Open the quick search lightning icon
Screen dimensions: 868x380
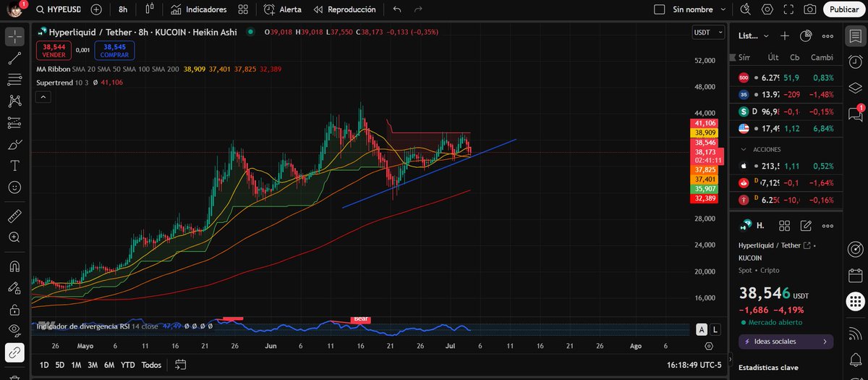point(746,9)
